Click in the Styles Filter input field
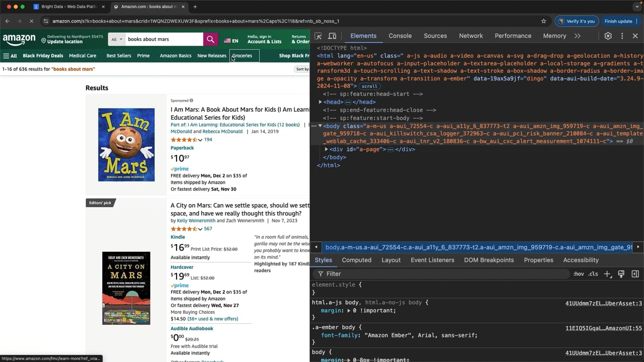The width and height of the screenshot is (644, 362). pyautogui.click(x=443, y=274)
